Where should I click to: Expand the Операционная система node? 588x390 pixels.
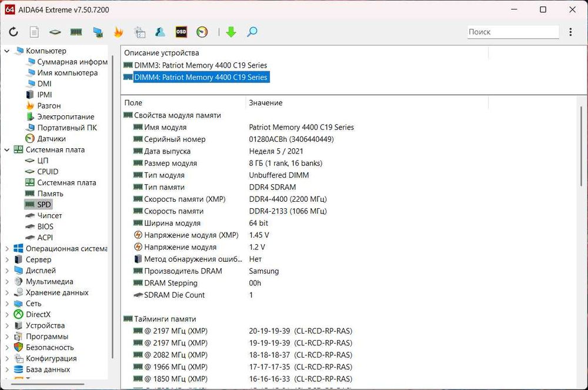point(6,249)
